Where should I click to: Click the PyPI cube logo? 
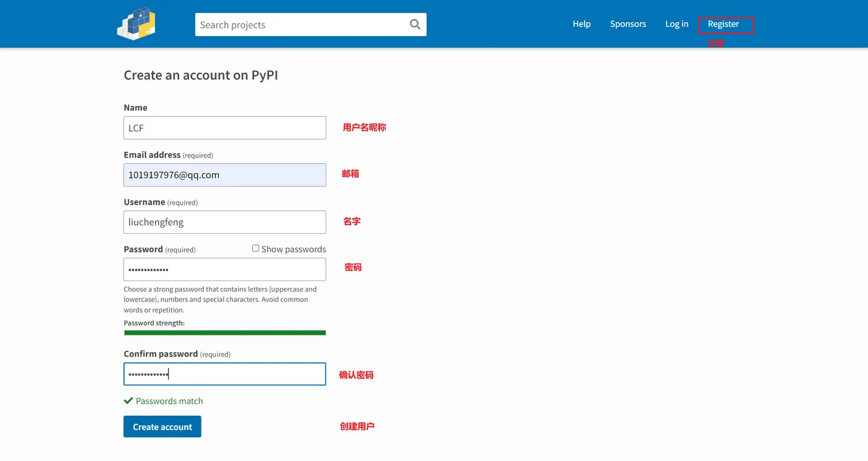point(136,24)
